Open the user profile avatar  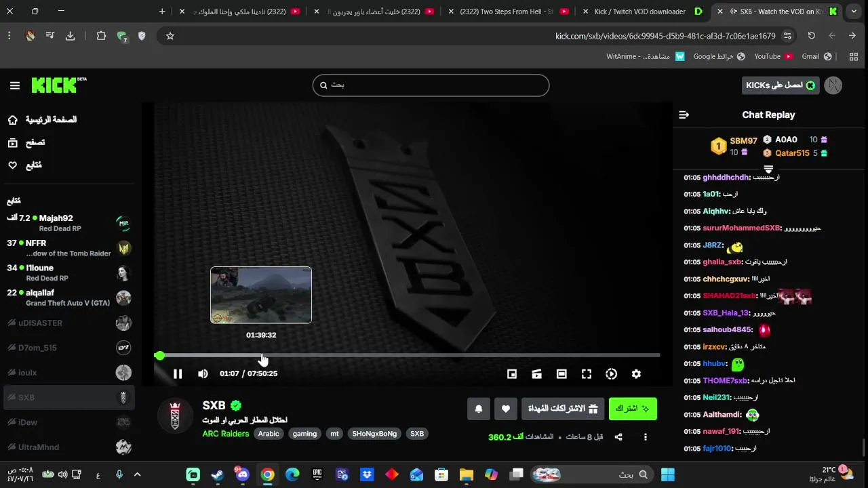833,85
